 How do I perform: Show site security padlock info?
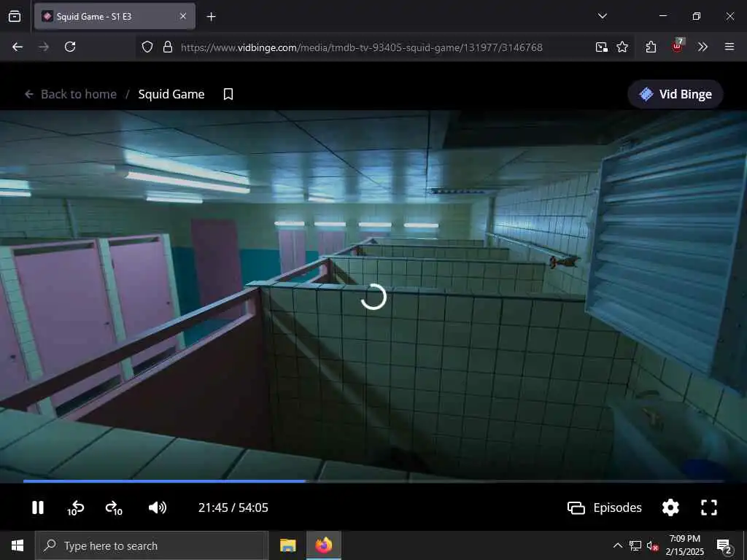click(168, 47)
